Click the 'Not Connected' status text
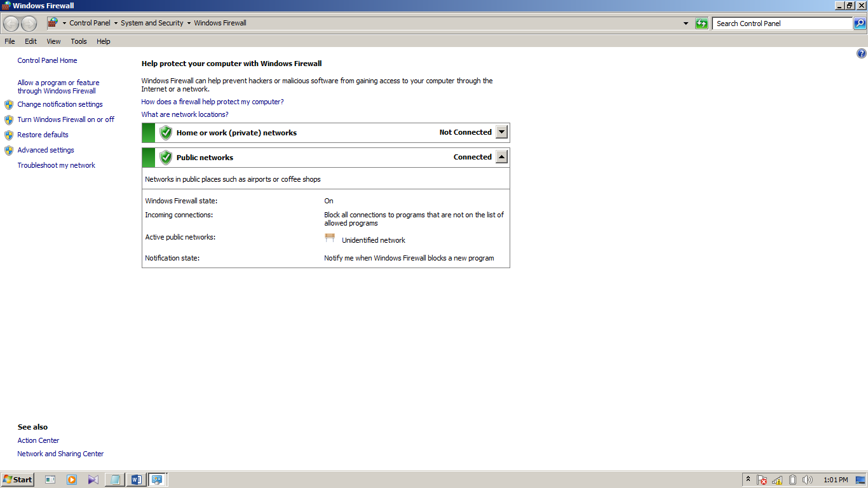Image resolution: width=868 pixels, height=488 pixels. [x=466, y=132]
